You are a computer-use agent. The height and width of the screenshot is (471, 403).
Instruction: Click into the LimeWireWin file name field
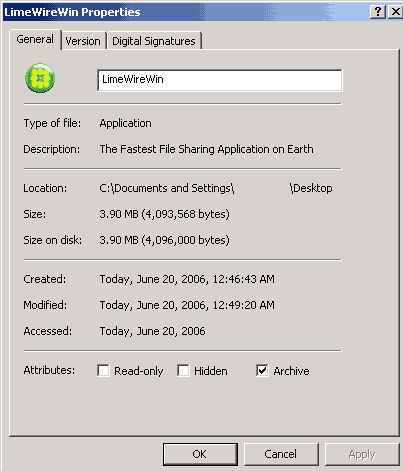click(x=220, y=80)
